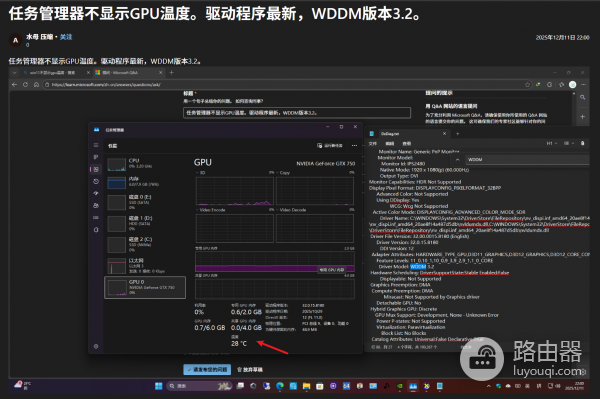Open File Explorer from taskbar

click(x=306, y=386)
